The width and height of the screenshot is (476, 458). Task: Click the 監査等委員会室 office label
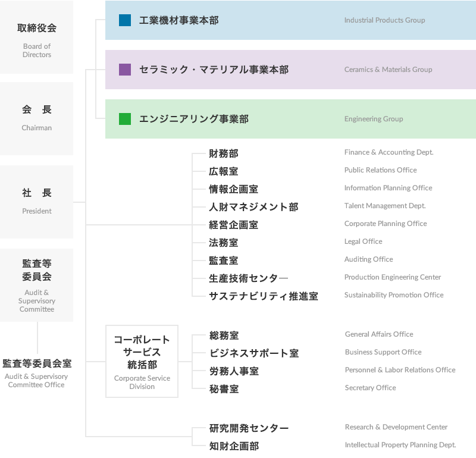tap(37, 371)
